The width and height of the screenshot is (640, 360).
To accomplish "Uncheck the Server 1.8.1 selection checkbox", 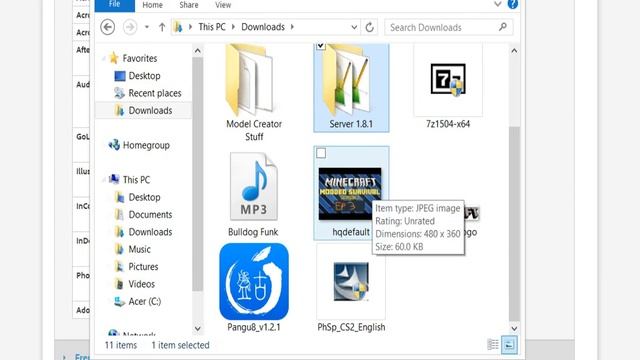I will [x=321, y=45].
